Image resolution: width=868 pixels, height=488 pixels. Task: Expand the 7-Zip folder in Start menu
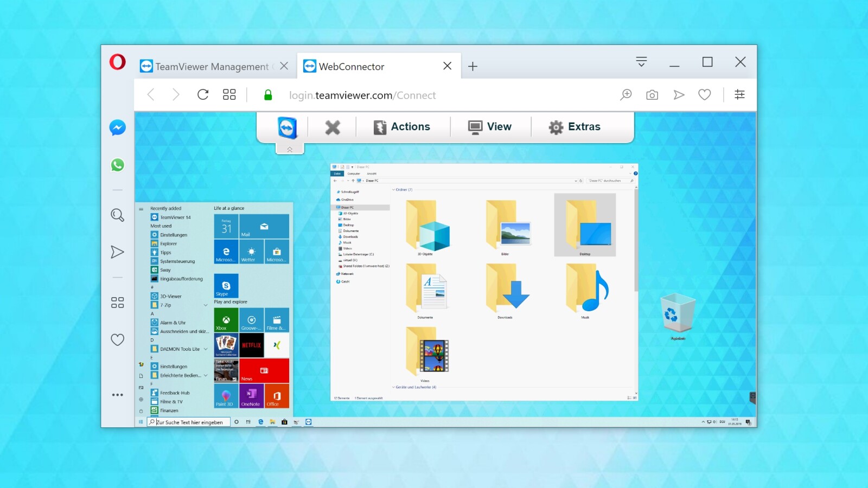(206, 305)
